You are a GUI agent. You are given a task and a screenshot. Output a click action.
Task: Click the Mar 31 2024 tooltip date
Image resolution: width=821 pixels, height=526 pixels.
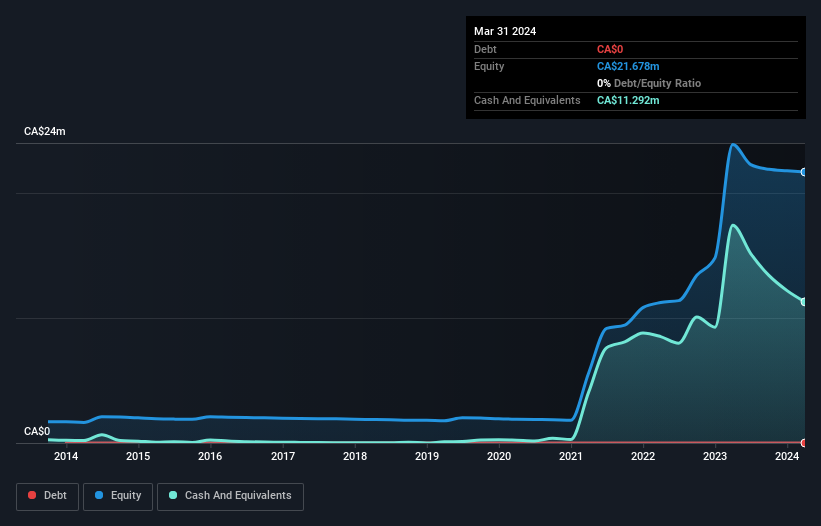point(505,31)
